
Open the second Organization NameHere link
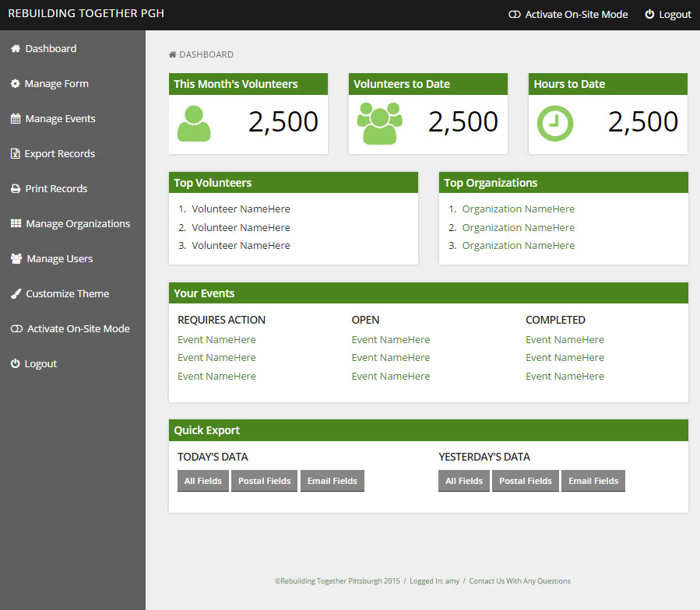[519, 227]
